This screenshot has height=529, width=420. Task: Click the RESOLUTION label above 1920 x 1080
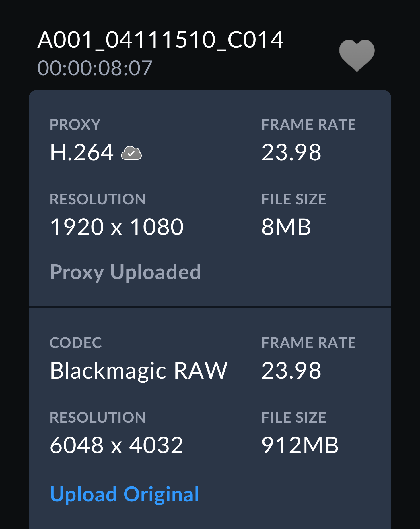(98, 199)
